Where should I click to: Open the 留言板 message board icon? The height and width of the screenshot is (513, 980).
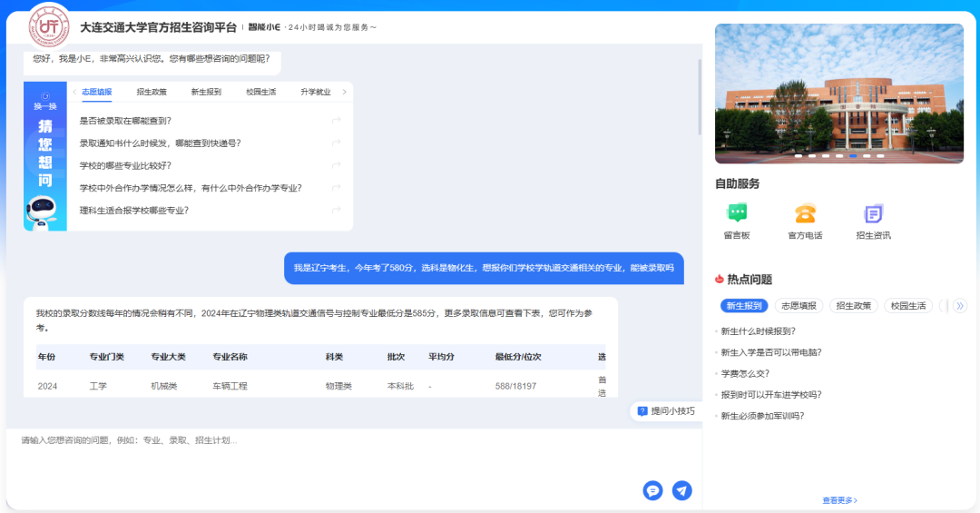click(737, 213)
